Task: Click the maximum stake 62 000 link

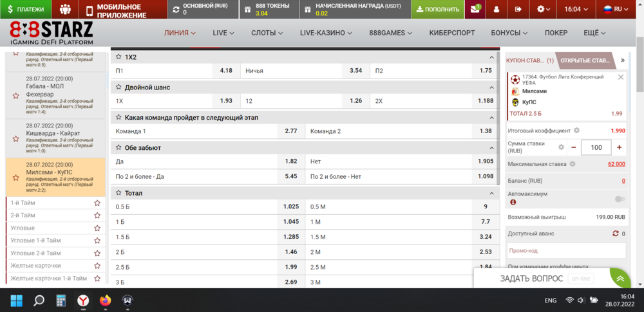Action: [x=616, y=164]
